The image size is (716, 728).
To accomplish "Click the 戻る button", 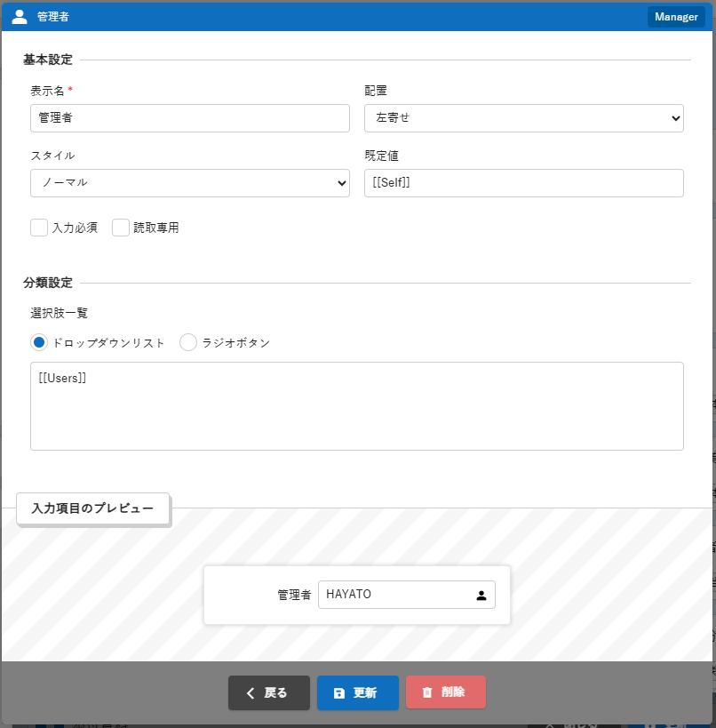I will pos(269,692).
